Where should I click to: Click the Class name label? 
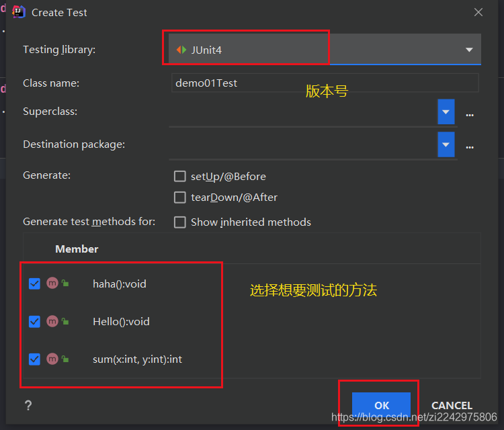(x=51, y=83)
